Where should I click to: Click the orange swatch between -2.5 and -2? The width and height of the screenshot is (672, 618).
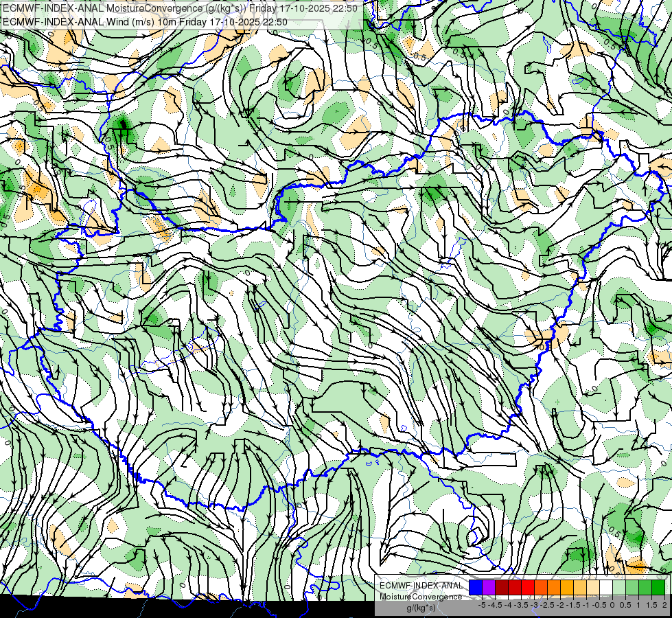(x=554, y=587)
